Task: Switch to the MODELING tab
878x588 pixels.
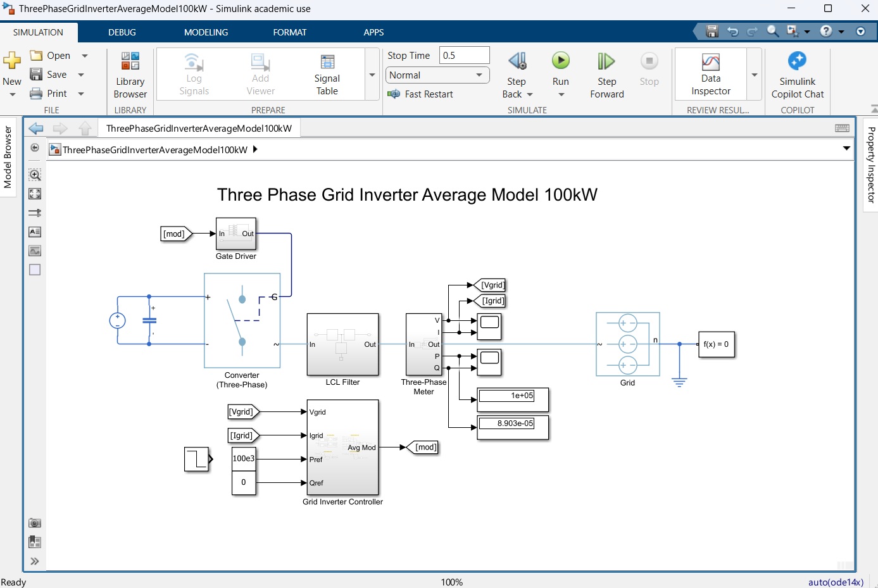Action: point(206,32)
